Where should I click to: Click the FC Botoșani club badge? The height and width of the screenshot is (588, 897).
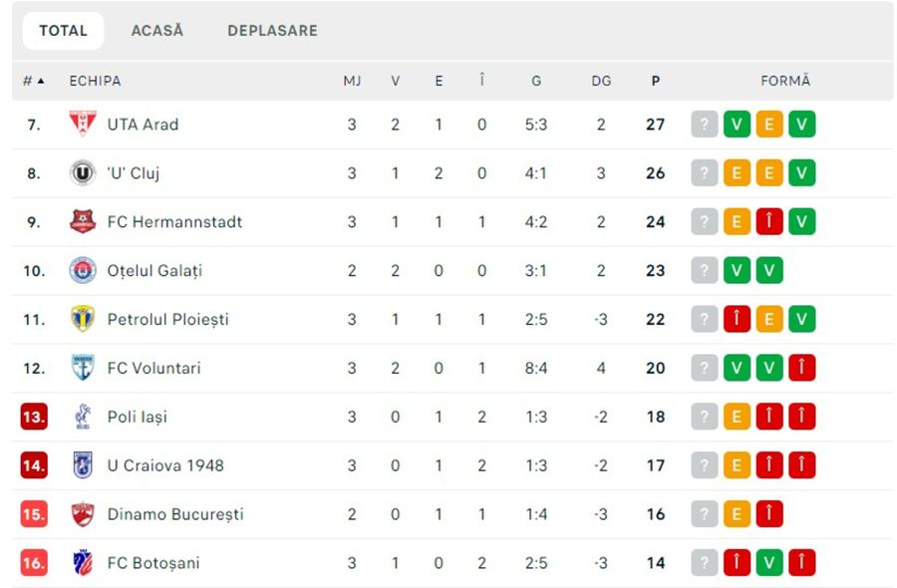coord(84,562)
